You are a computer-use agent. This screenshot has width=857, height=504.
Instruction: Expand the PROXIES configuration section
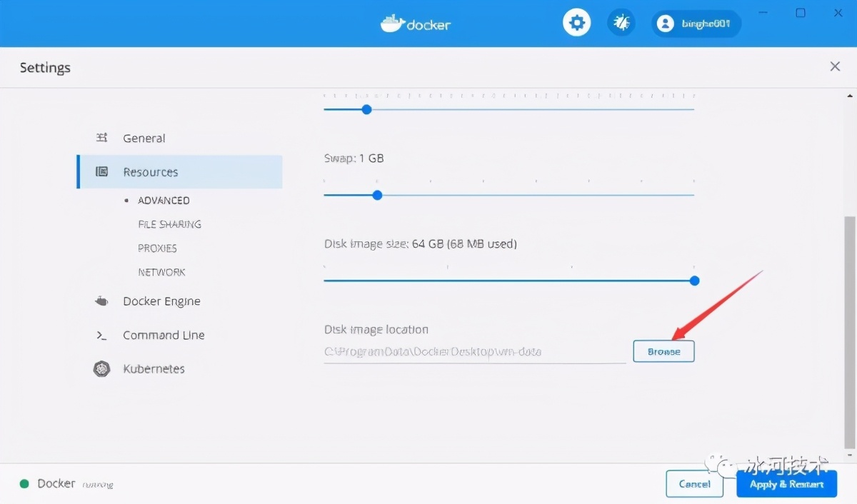pos(158,248)
